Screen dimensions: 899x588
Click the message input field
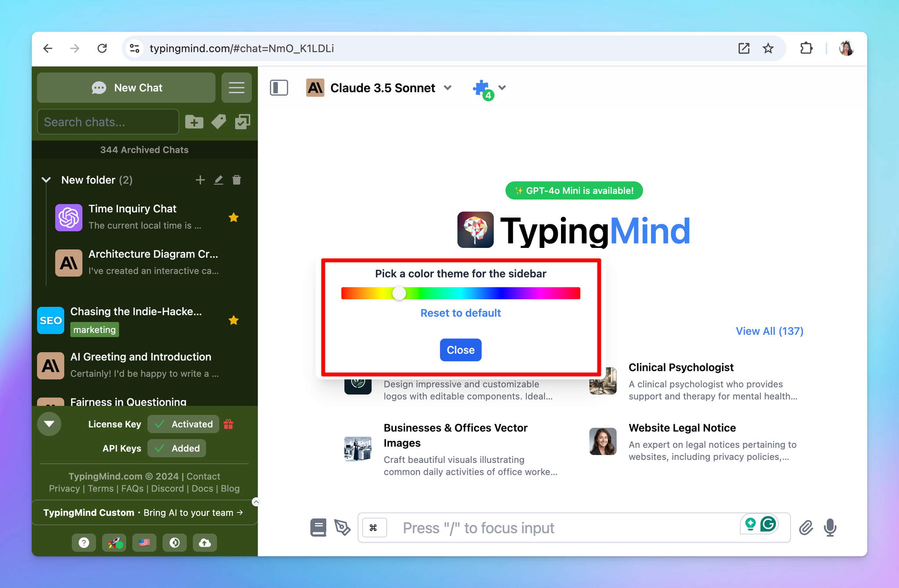574,527
